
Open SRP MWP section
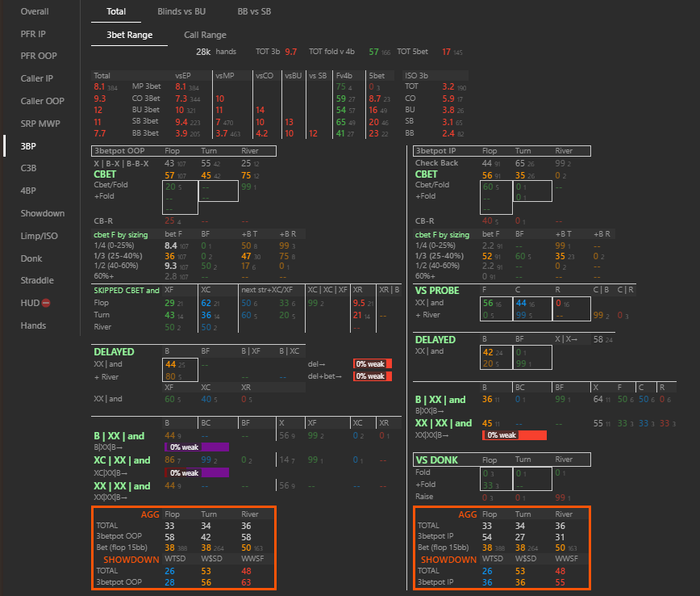[40, 124]
